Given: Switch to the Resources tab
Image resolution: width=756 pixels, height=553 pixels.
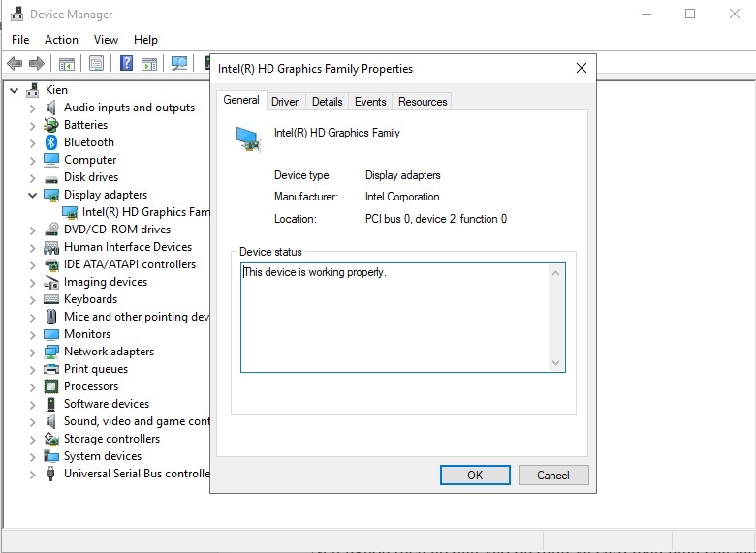Looking at the screenshot, I should [423, 102].
